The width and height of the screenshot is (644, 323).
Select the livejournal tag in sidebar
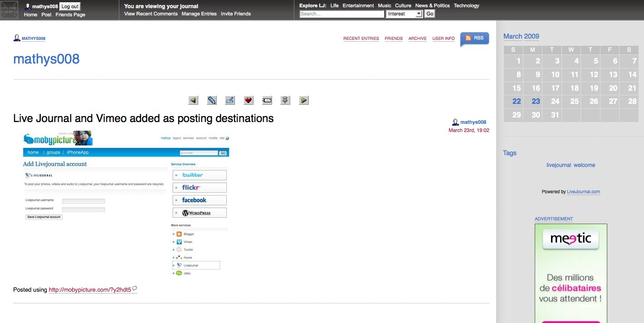click(559, 165)
